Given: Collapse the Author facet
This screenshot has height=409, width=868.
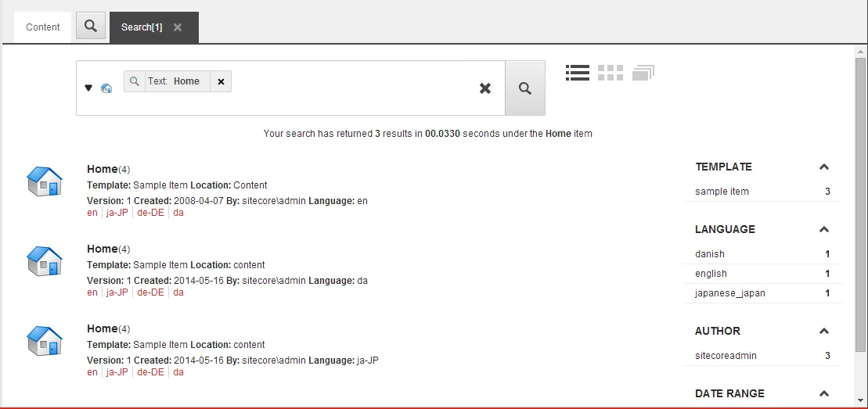Looking at the screenshot, I should [823, 331].
